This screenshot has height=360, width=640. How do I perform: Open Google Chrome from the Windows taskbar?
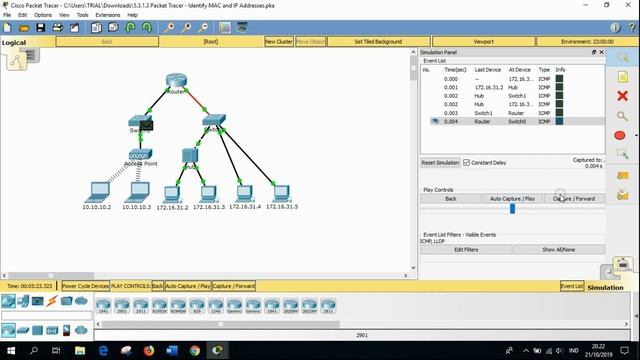(195, 350)
